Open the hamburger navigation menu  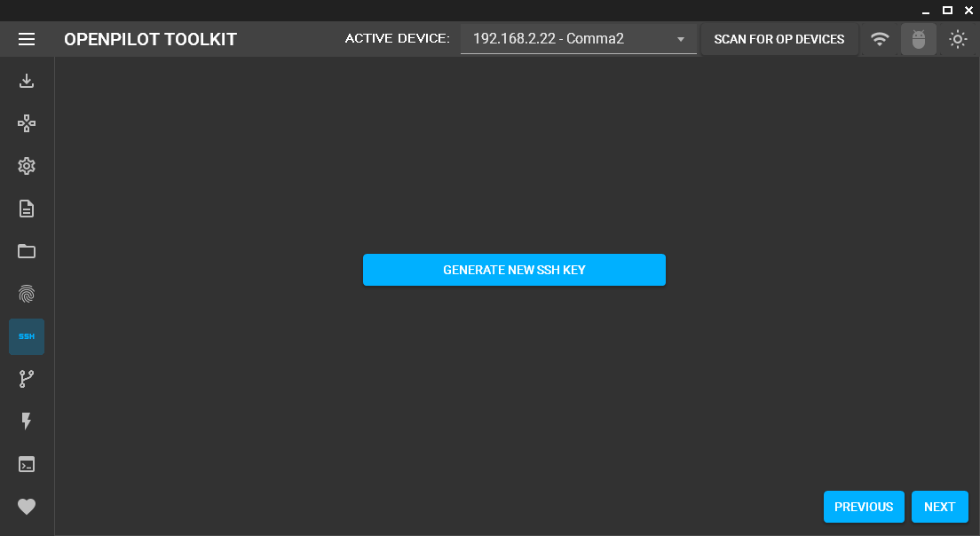(27, 39)
